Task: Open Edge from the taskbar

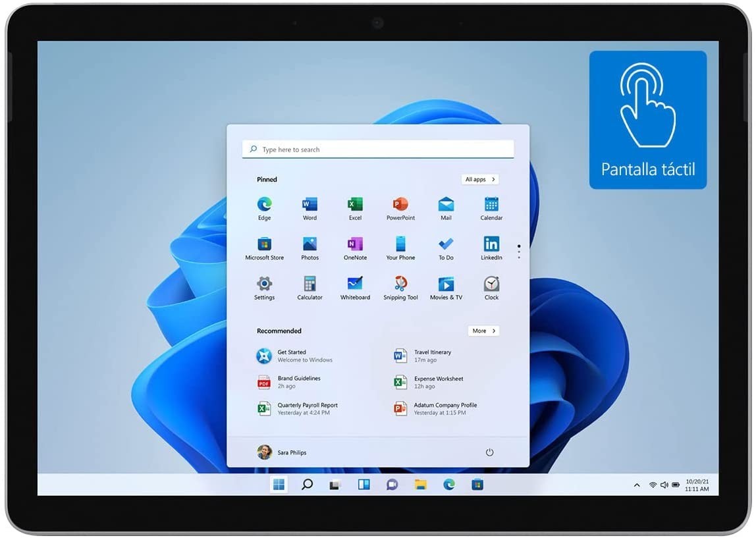Action: [449, 485]
